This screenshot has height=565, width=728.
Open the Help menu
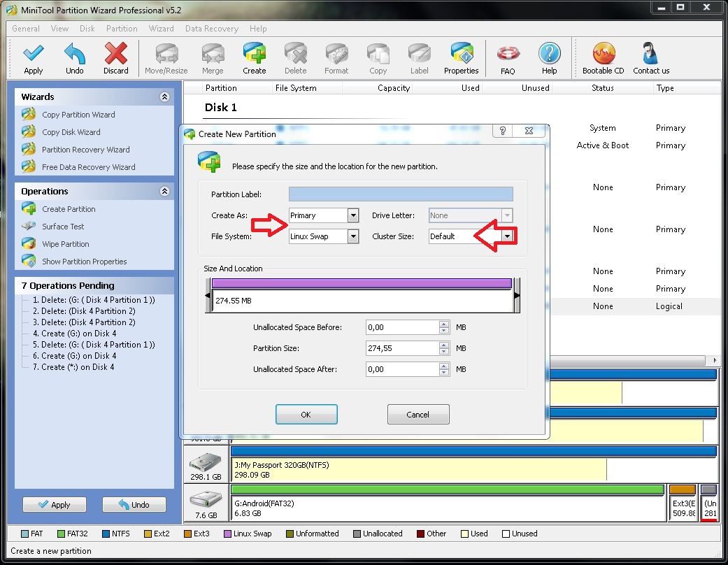[x=258, y=29]
